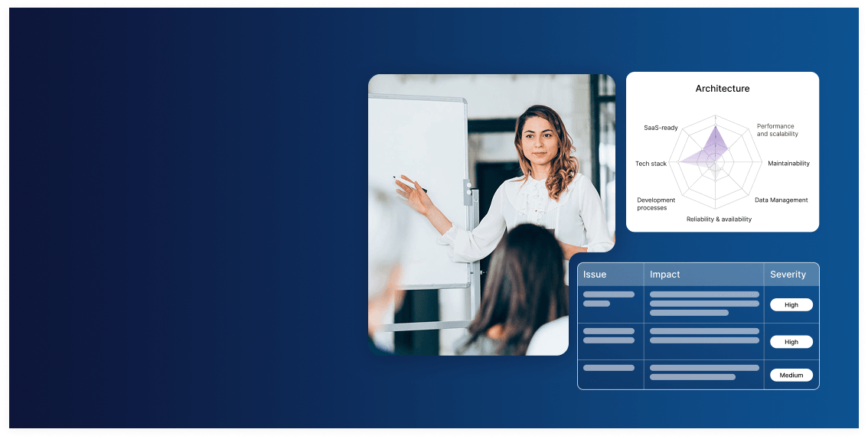
Task: Click the "Data Management" radar label
Action: [x=781, y=200]
